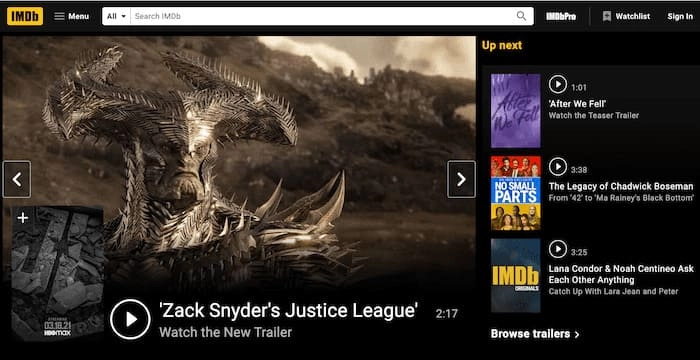Open the No Small Parts thumbnail
This screenshot has height=360, width=700.
516,193
